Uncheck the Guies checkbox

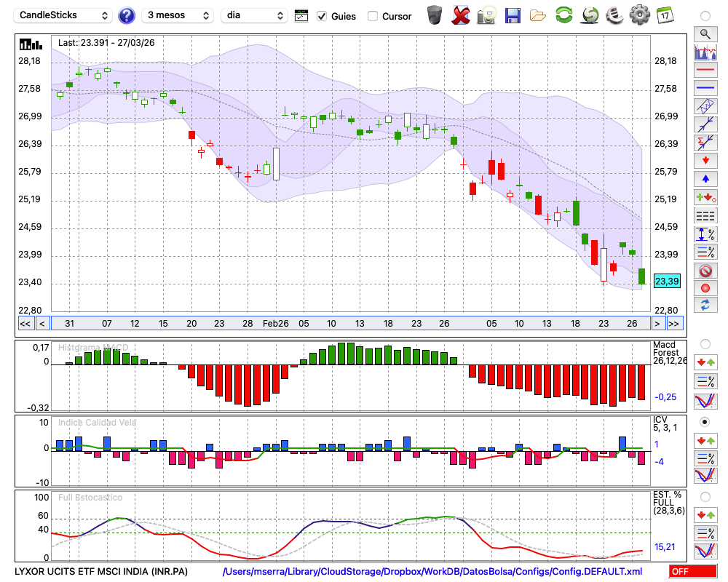click(x=322, y=15)
